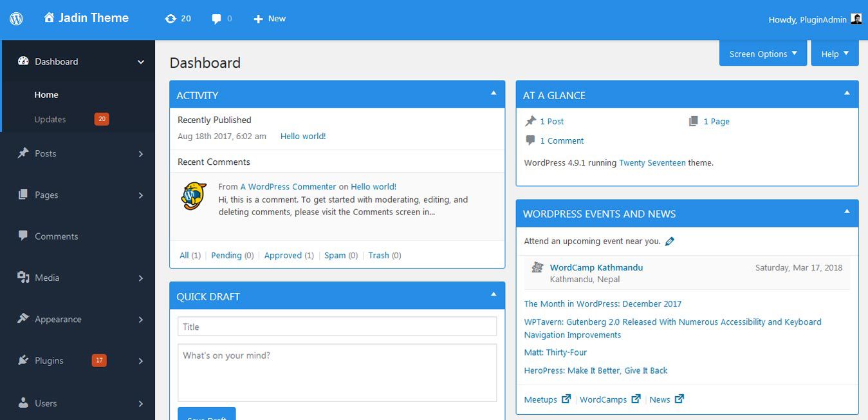868x420 pixels.
Task: Open WordCamp Kathmandu event link
Action: [596, 267]
